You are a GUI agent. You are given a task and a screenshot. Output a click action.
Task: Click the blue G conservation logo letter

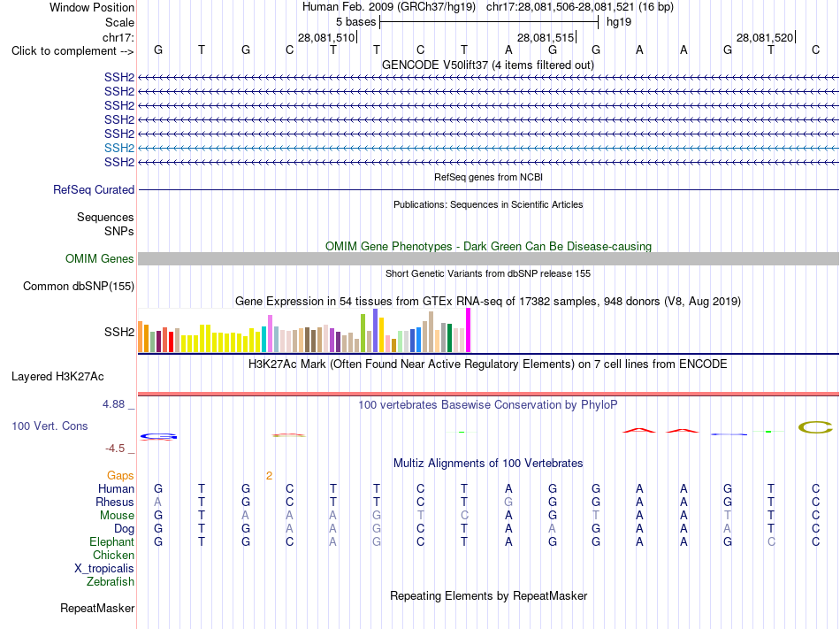point(158,437)
